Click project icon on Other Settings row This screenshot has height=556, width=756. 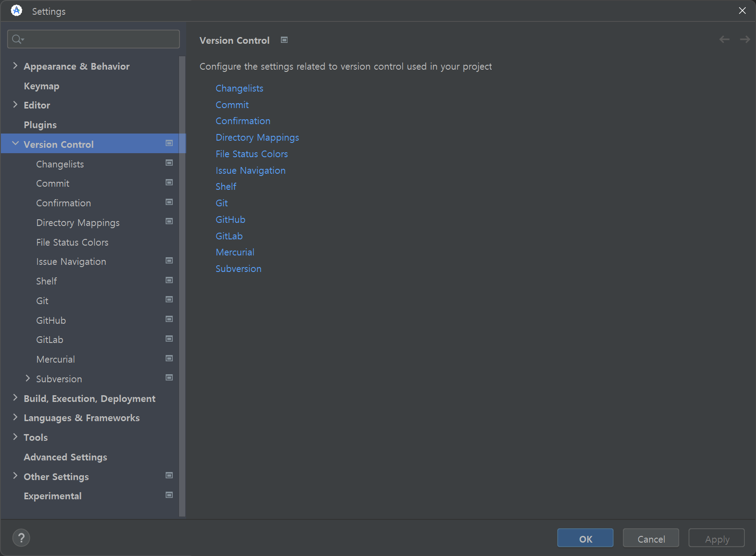coord(169,476)
